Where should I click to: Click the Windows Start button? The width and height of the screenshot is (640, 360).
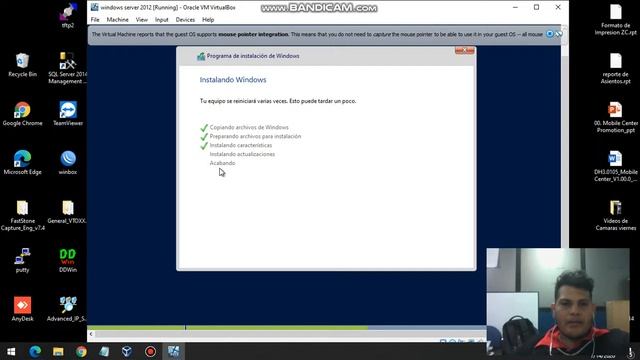point(11,351)
